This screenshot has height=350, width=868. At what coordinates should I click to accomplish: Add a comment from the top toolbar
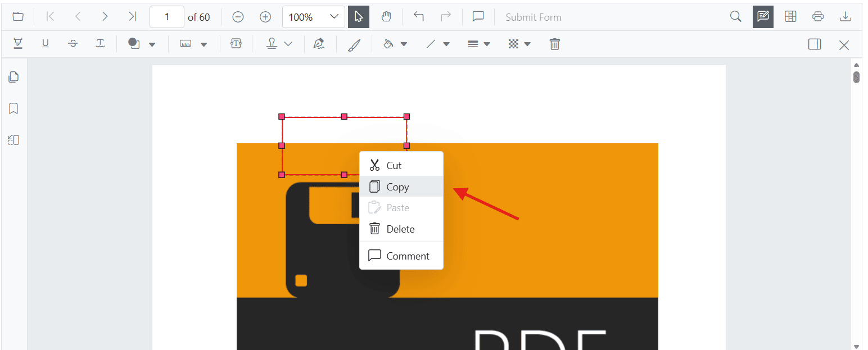coord(478,17)
